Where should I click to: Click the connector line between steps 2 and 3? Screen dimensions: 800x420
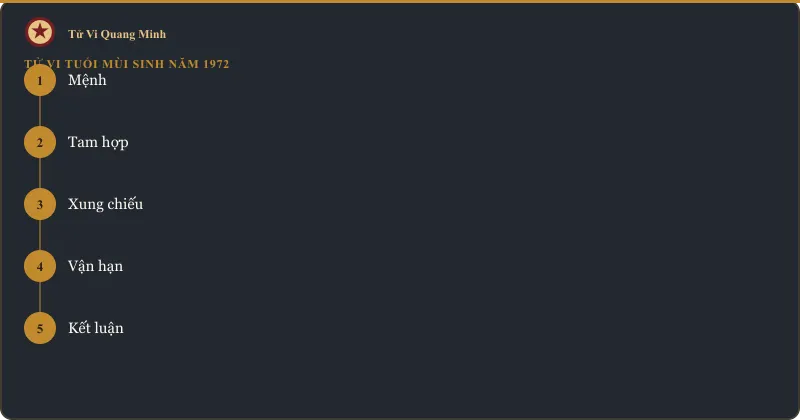pyautogui.click(x=40, y=173)
